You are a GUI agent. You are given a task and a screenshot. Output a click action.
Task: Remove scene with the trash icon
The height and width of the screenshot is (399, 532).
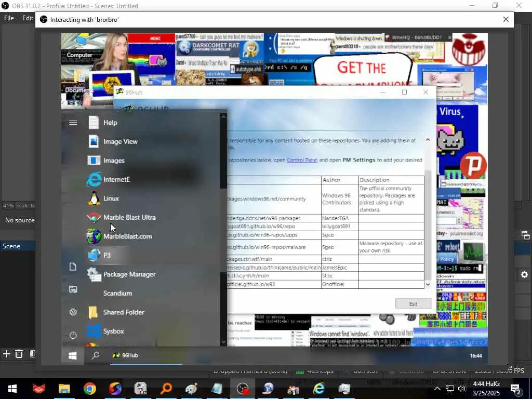19,354
